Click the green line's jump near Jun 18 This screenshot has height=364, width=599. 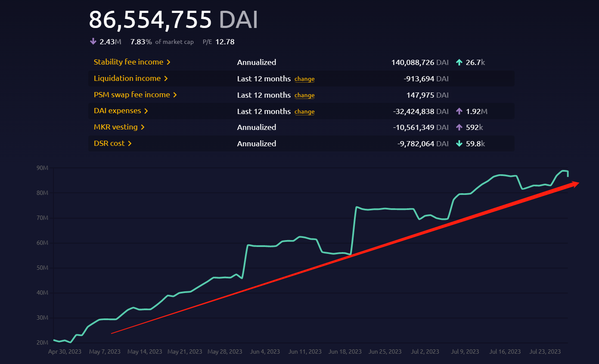pyautogui.click(x=354, y=230)
